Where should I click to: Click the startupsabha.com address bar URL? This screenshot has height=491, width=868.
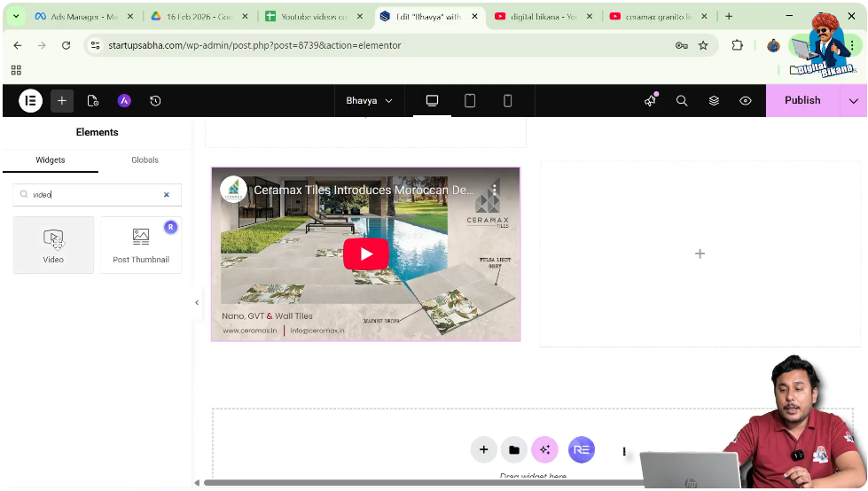[x=254, y=45]
